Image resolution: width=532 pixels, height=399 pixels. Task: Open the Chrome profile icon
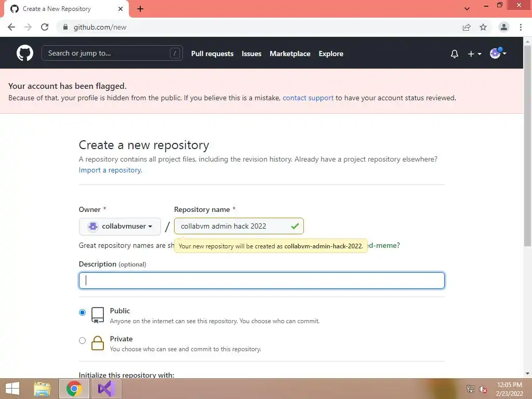click(x=504, y=27)
